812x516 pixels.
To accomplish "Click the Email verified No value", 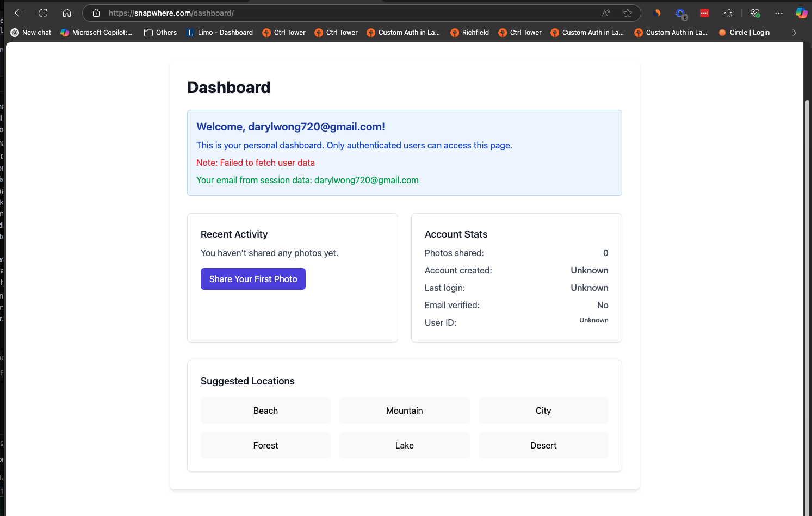I will click(603, 305).
